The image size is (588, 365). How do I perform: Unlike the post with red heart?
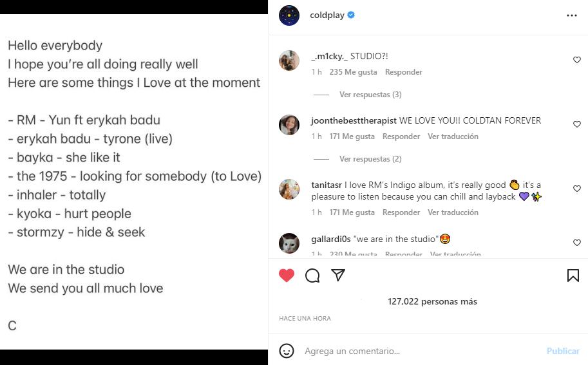pyautogui.click(x=287, y=276)
